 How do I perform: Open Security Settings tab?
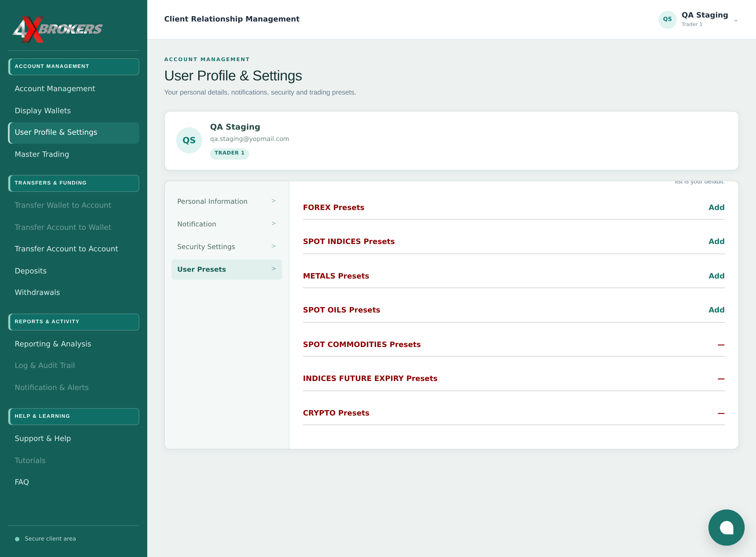pyautogui.click(x=226, y=247)
